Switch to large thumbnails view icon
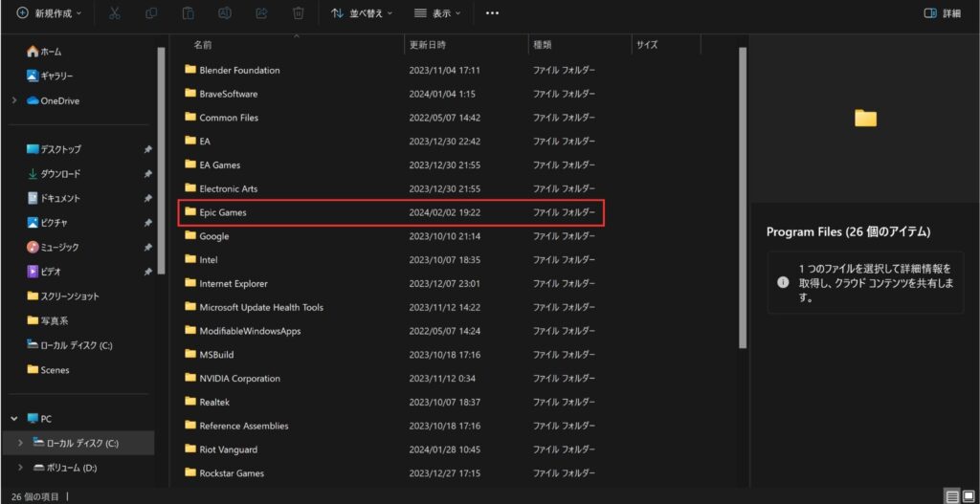 click(969, 496)
